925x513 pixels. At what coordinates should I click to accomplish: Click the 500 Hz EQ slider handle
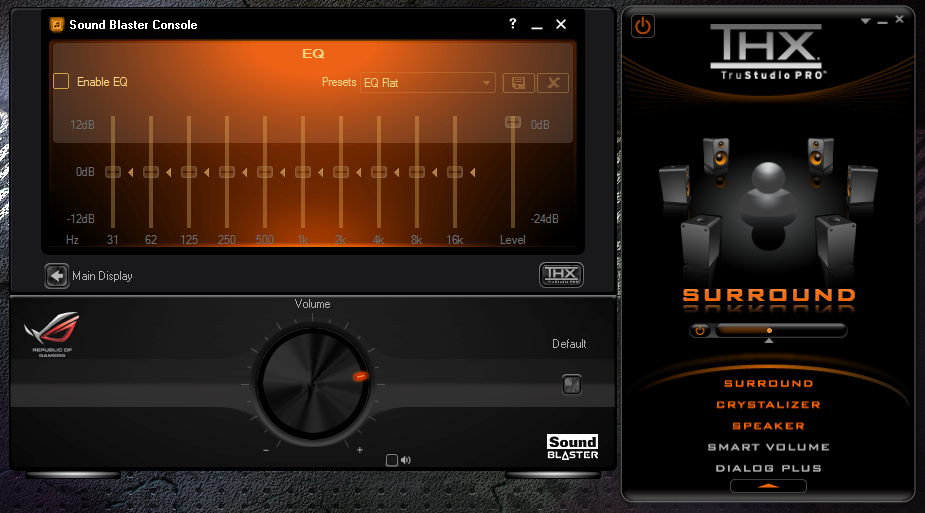click(265, 172)
